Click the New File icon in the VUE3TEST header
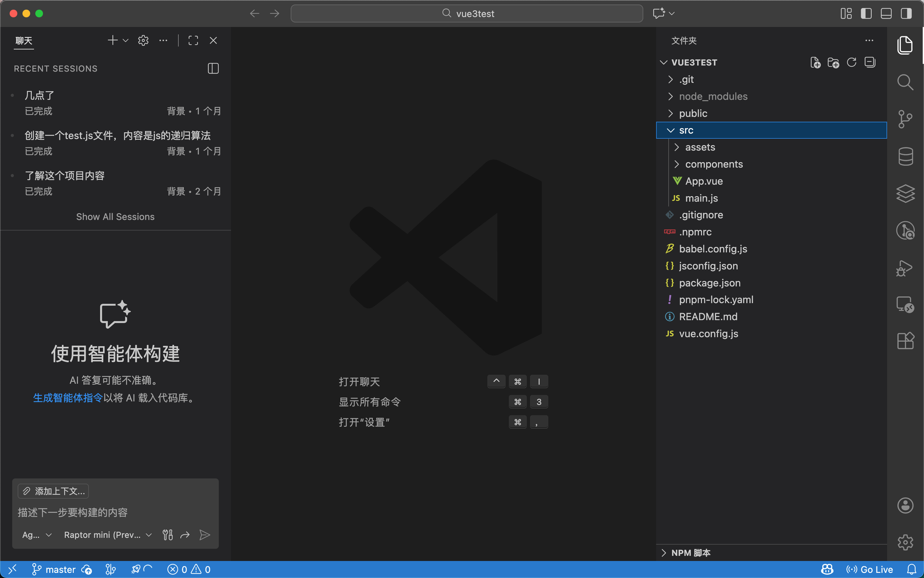The image size is (924, 578). coord(815,62)
